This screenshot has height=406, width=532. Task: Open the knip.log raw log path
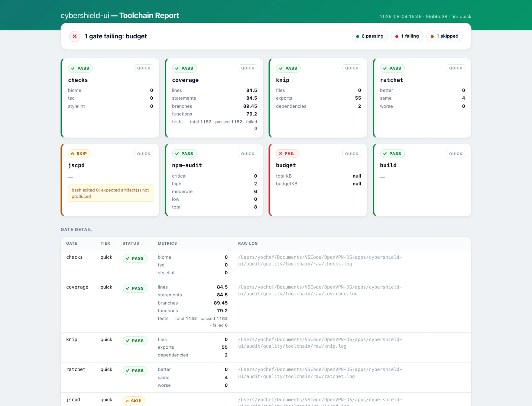[x=320, y=343]
